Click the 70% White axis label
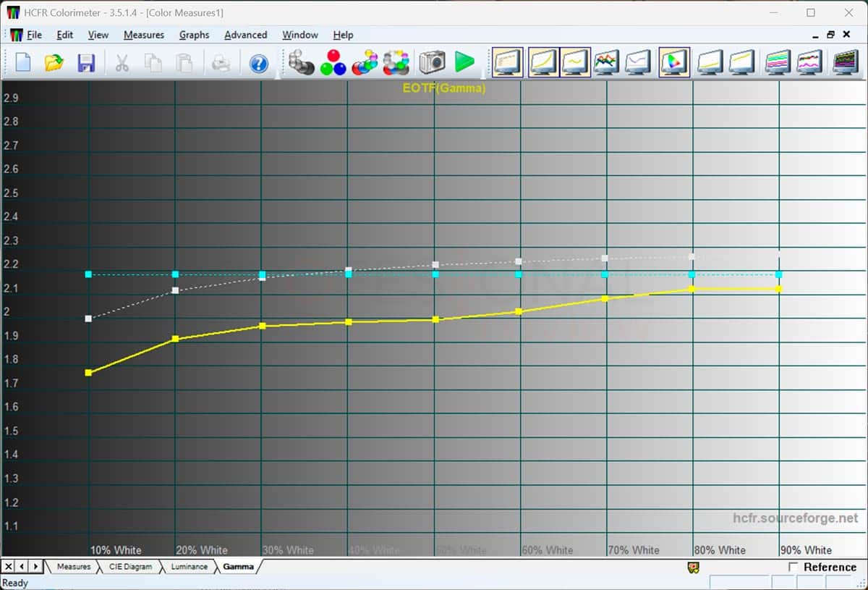 point(634,550)
